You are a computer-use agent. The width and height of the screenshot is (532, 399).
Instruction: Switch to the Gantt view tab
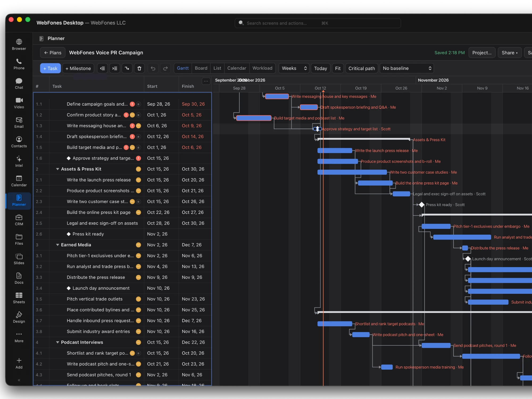(x=183, y=68)
